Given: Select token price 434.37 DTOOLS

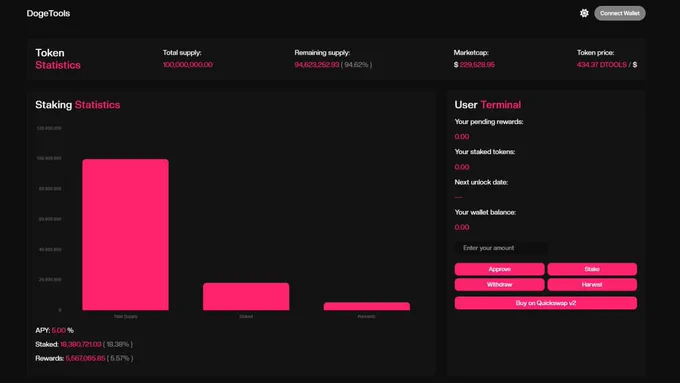Looking at the screenshot, I should point(602,65).
